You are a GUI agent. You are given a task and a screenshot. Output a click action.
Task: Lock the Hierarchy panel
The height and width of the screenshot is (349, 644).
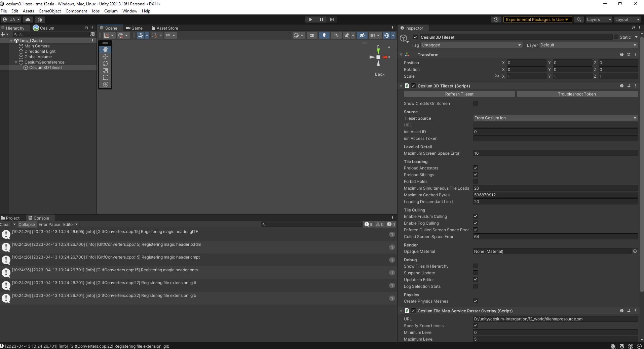[86, 28]
